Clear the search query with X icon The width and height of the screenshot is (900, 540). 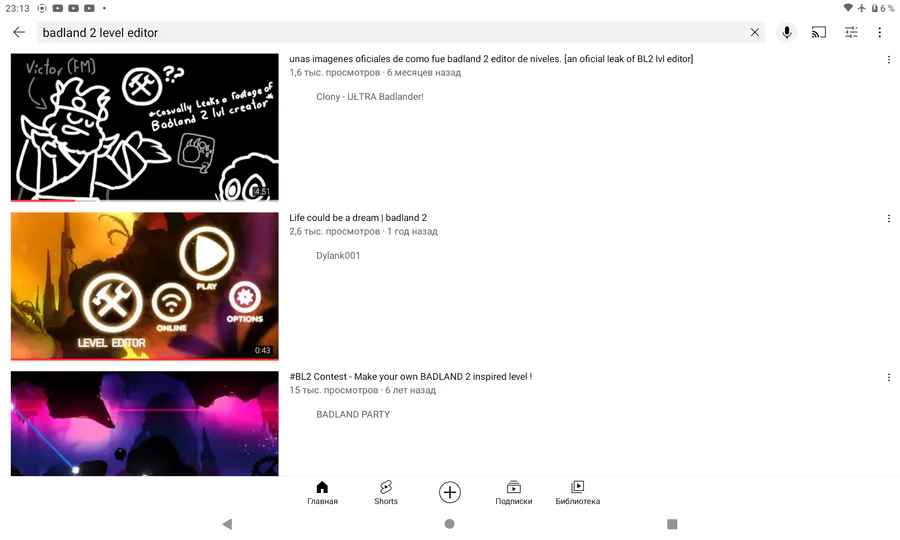click(x=755, y=33)
